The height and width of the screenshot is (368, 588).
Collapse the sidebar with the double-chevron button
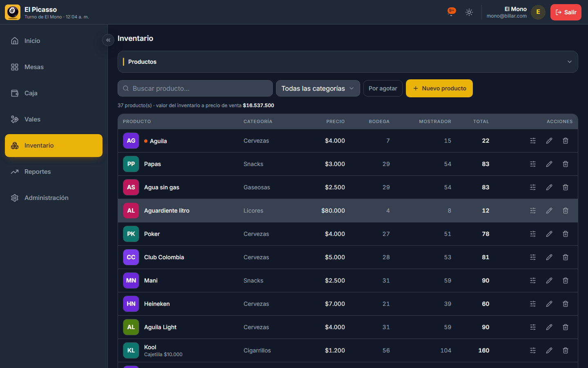click(x=108, y=40)
